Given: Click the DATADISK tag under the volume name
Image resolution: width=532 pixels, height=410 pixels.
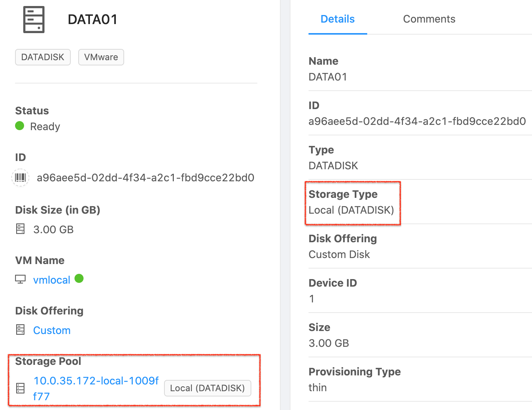Looking at the screenshot, I should click(43, 57).
